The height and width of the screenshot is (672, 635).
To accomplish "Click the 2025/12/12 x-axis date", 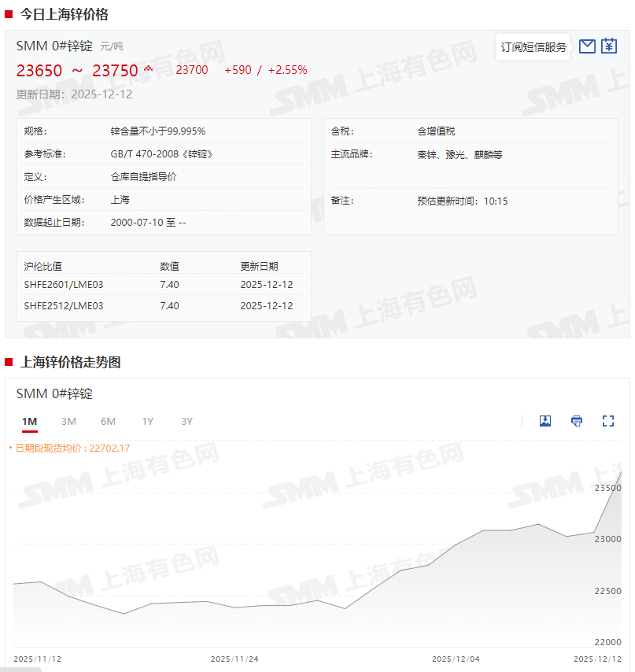I will pyautogui.click(x=597, y=659).
